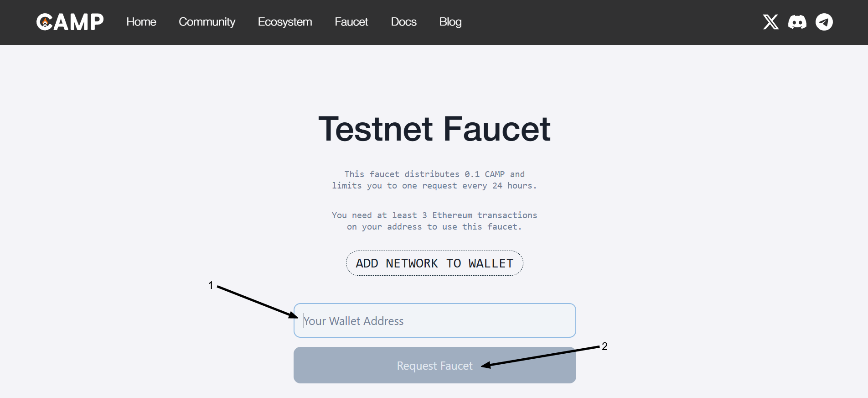Open the Community nav item
Image resolution: width=868 pixels, height=398 pixels.
pos(207,22)
